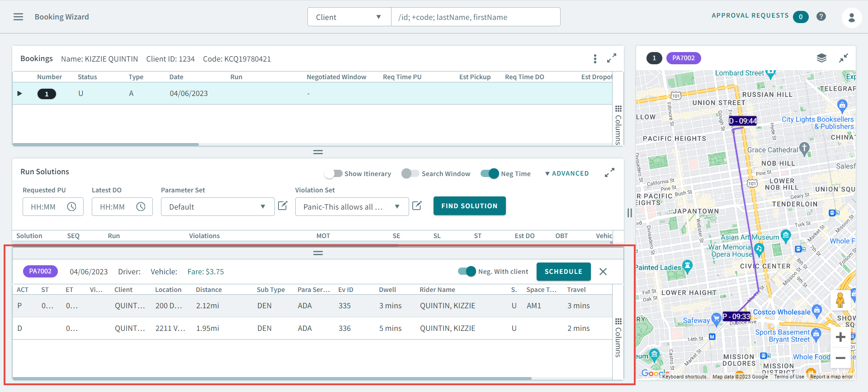Open Bookings panel three-dot options menu

pyautogui.click(x=595, y=59)
